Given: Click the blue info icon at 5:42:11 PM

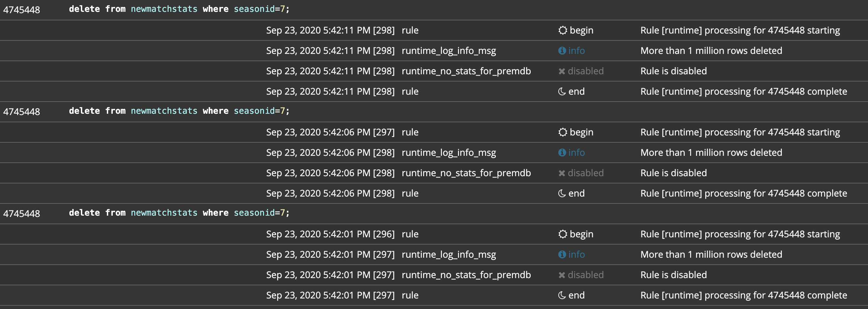Looking at the screenshot, I should point(562,51).
